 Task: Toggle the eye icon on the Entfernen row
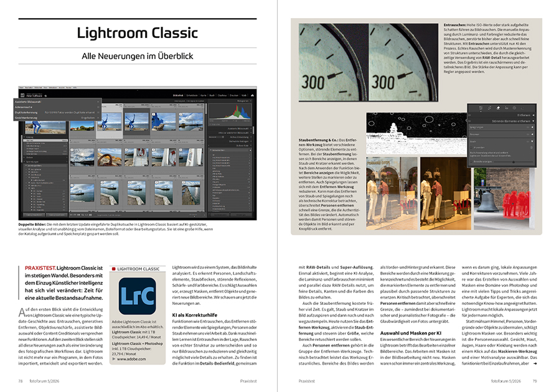point(469,115)
